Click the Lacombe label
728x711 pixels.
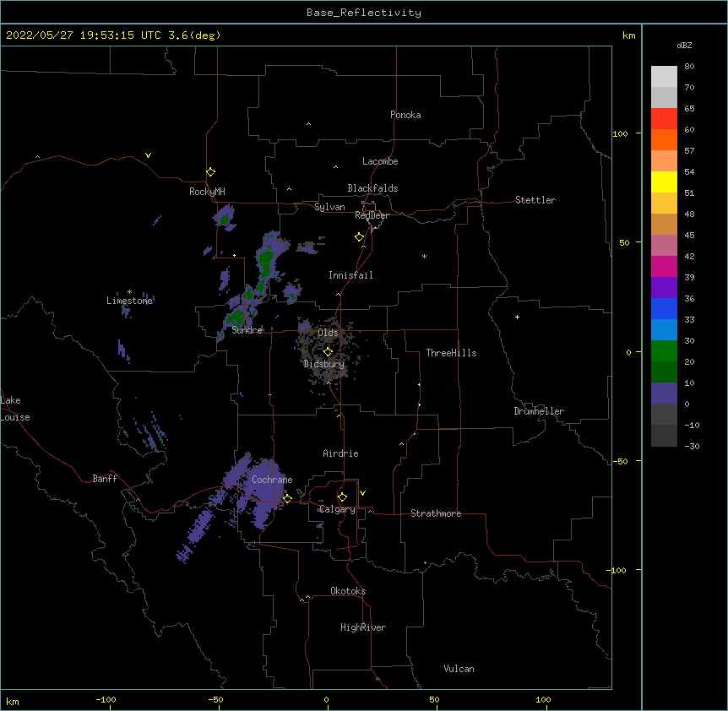coord(380,161)
